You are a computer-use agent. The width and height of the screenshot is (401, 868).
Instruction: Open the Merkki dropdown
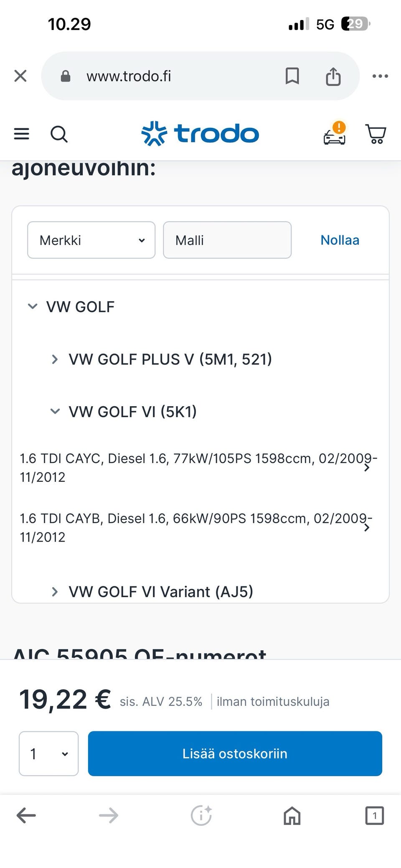91,240
